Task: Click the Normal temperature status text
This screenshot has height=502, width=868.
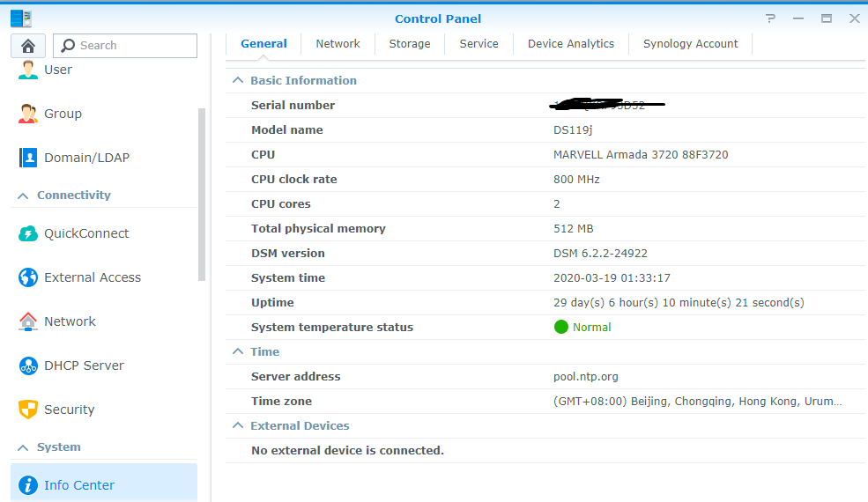Action: click(x=592, y=327)
